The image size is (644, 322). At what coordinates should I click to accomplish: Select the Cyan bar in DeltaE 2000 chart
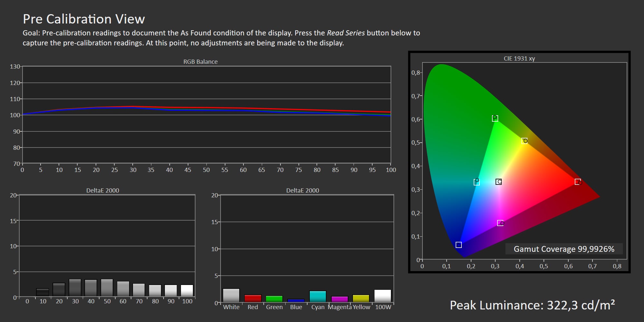318,297
